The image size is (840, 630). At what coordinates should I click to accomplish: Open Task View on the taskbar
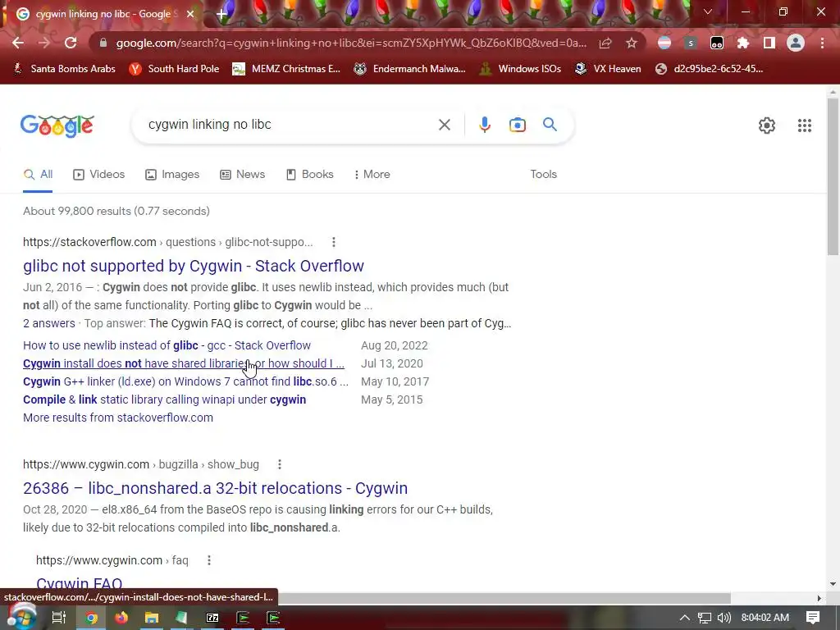click(x=58, y=618)
